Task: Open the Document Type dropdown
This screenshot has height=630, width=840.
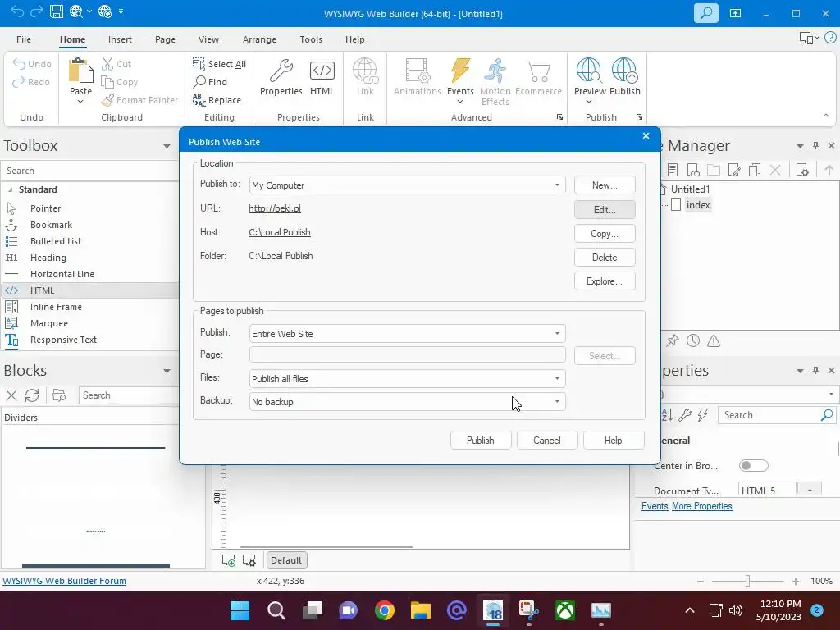Action: (x=810, y=491)
